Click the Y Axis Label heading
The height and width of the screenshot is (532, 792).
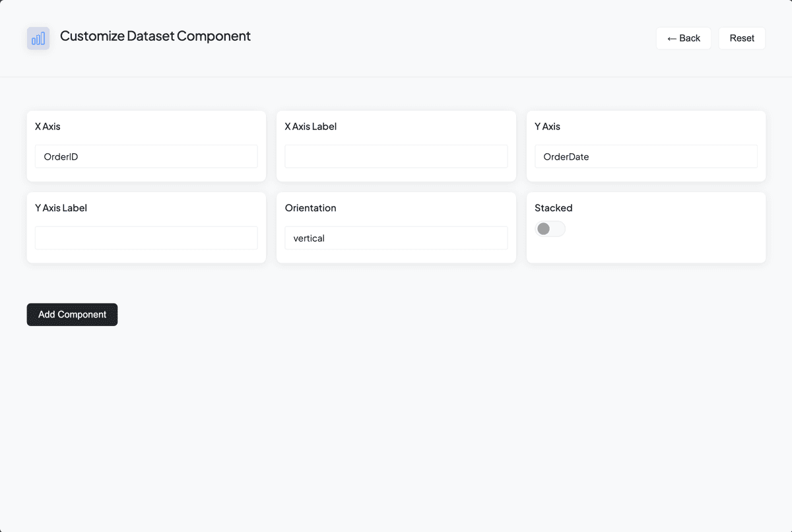coord(61,208)
